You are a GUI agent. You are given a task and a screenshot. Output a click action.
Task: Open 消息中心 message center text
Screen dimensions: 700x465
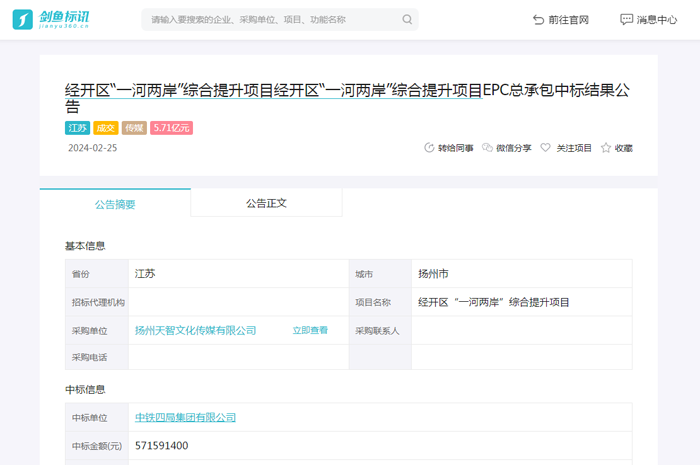coord(657,20)
